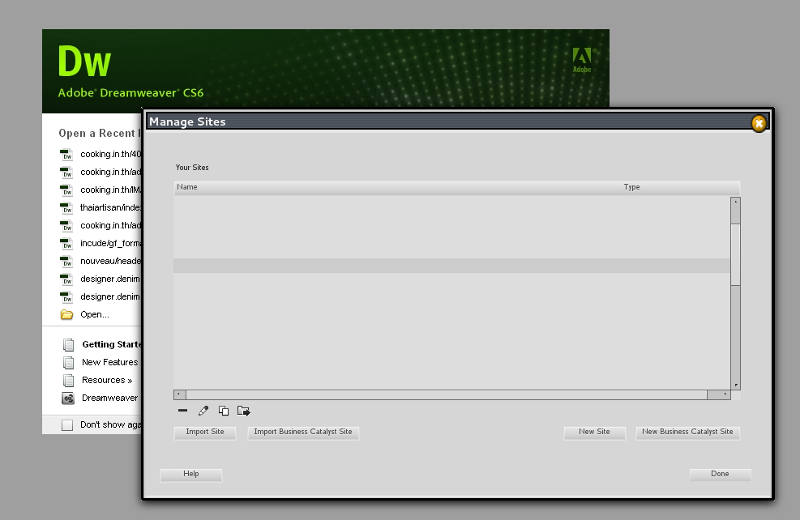Click the horizontal scrollbar right arrow
Screen dimensions: 800x520
[724, 394]
